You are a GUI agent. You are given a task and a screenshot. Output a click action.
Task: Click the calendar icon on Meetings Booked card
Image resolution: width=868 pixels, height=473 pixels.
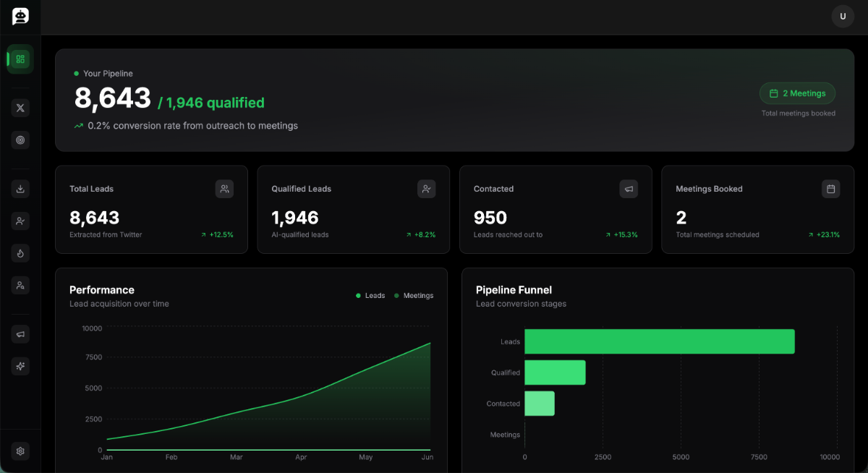point(830,189)
